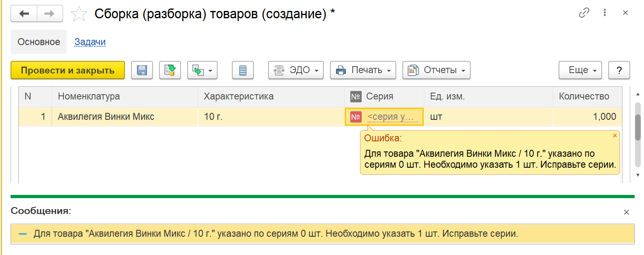Screen dimensions: 644x255
Task: Click the table's vertical scrollbar thumb
Action: 637,127
